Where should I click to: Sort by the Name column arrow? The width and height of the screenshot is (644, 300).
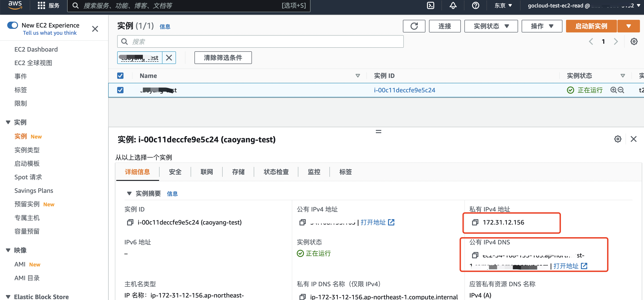tap(358, 76)
